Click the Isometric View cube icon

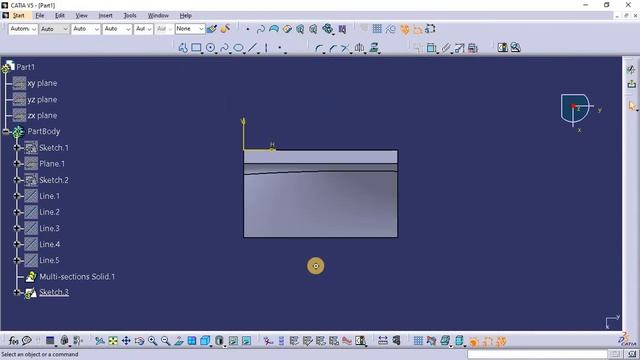point(205,340)
